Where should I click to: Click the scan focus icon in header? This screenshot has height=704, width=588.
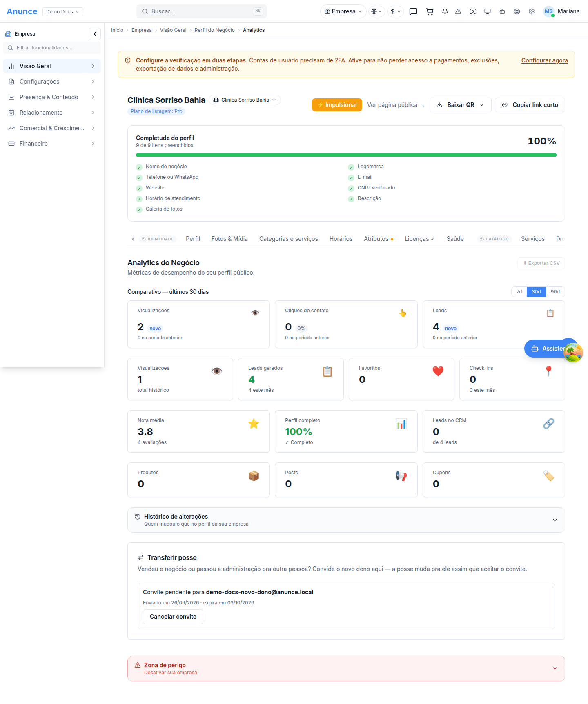pos(473,11)
